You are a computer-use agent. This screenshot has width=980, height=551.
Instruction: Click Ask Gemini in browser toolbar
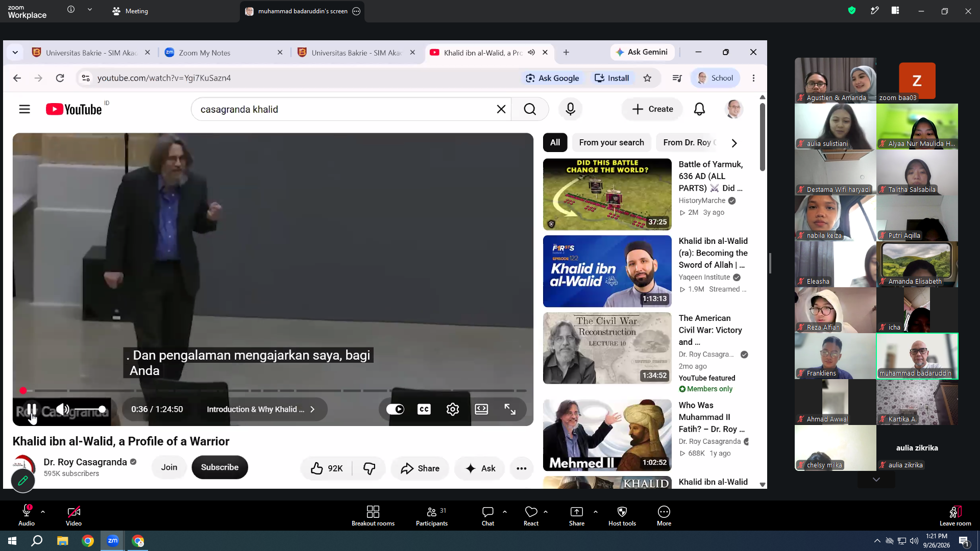coord(642,52)
